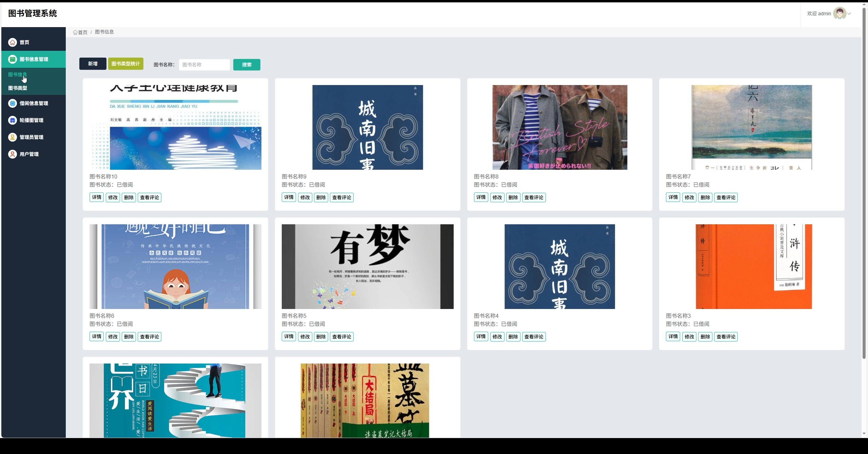868x454 pixels.
Task: Click 修改 for 图书名称8
Action: (x=497, y=197)
